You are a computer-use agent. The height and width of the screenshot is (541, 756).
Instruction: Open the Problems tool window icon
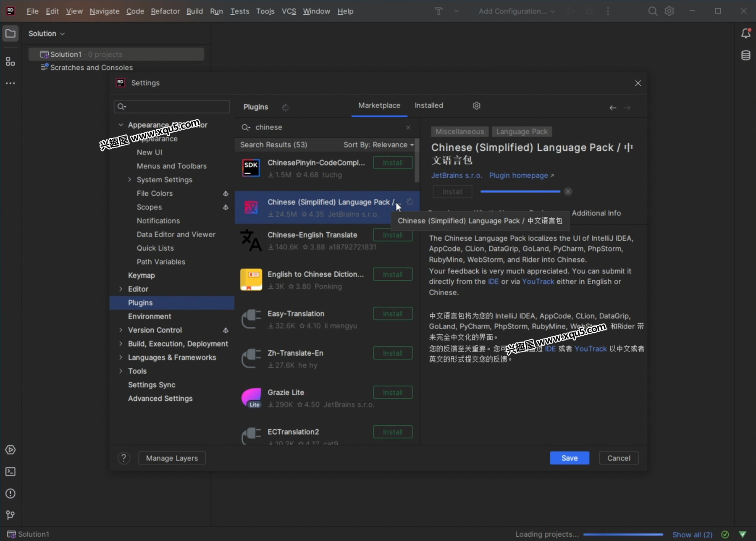(x=10, y=494)
